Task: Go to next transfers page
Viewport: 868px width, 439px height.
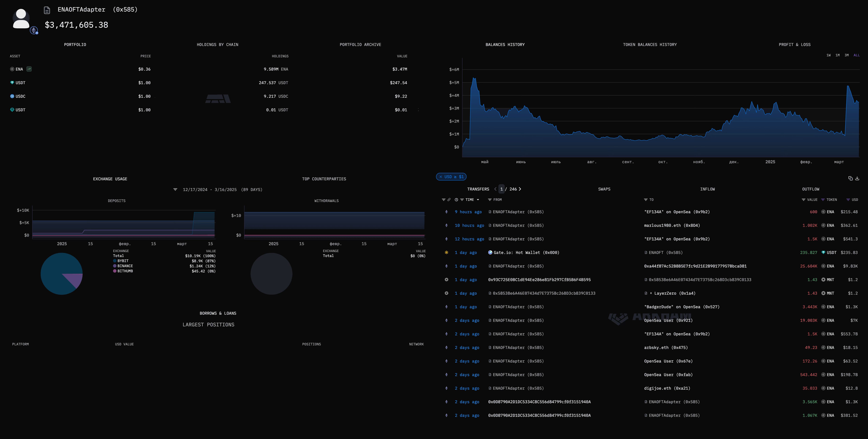Action: (x=520, y=189)
